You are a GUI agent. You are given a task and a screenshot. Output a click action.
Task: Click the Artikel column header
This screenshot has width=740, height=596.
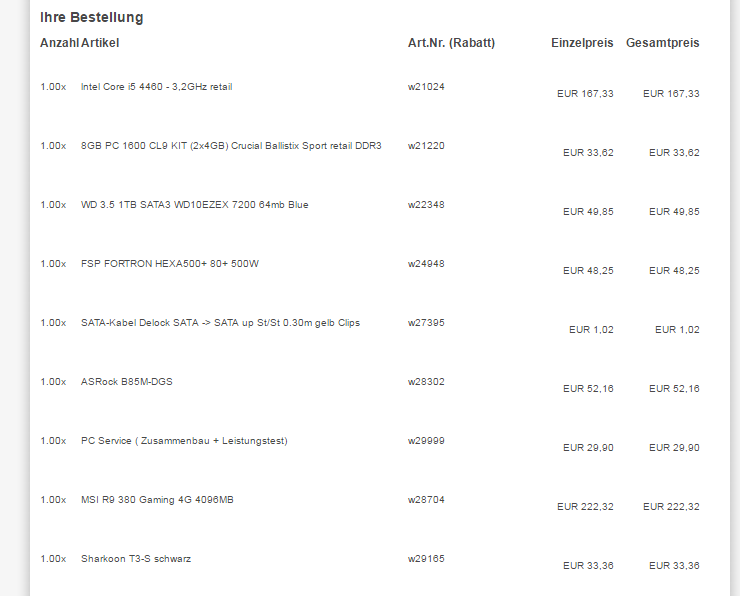[x=100, y=43]
